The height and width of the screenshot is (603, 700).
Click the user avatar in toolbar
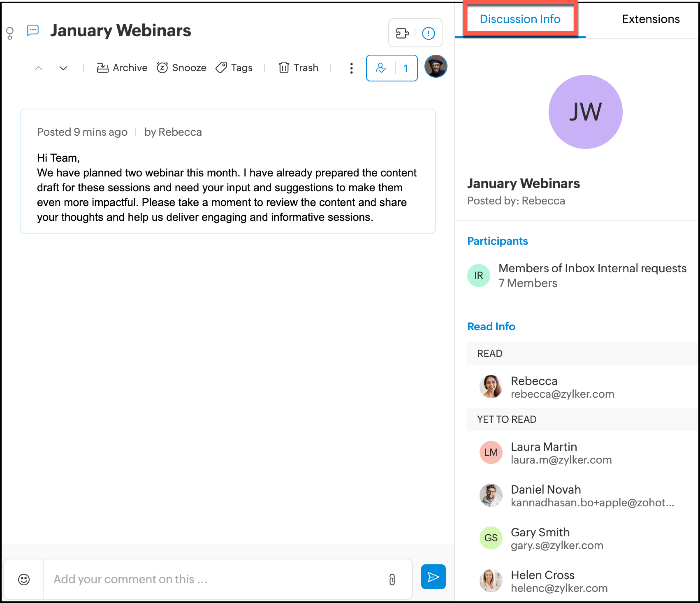[436, 66]
